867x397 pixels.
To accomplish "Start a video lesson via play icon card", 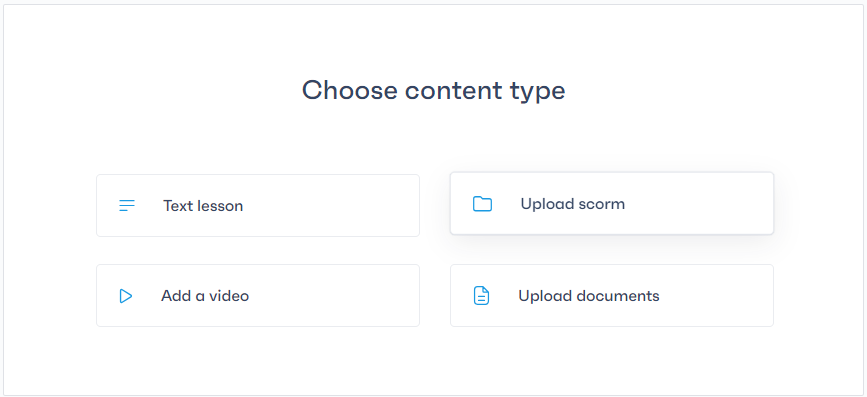I will (x=258, y=295).
